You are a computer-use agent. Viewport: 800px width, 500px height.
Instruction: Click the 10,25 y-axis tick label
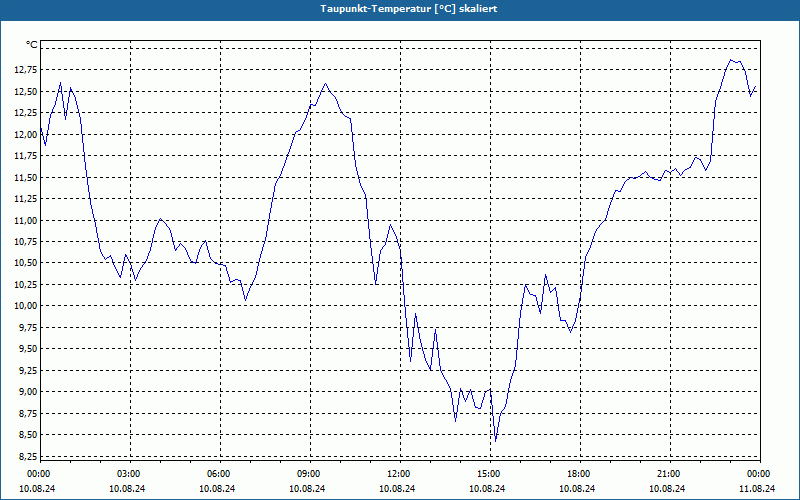26,285
